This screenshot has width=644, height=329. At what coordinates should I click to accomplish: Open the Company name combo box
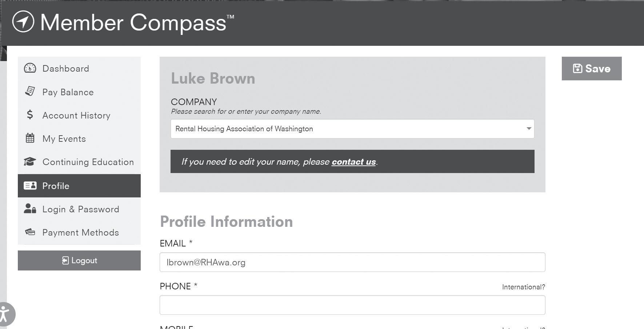pos(345,129)
